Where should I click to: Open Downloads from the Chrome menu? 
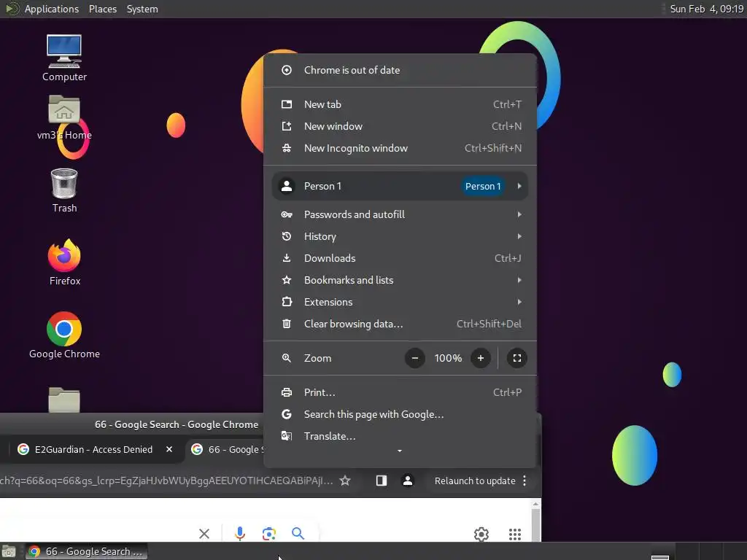pyautogui.click(x=400, y=258)
